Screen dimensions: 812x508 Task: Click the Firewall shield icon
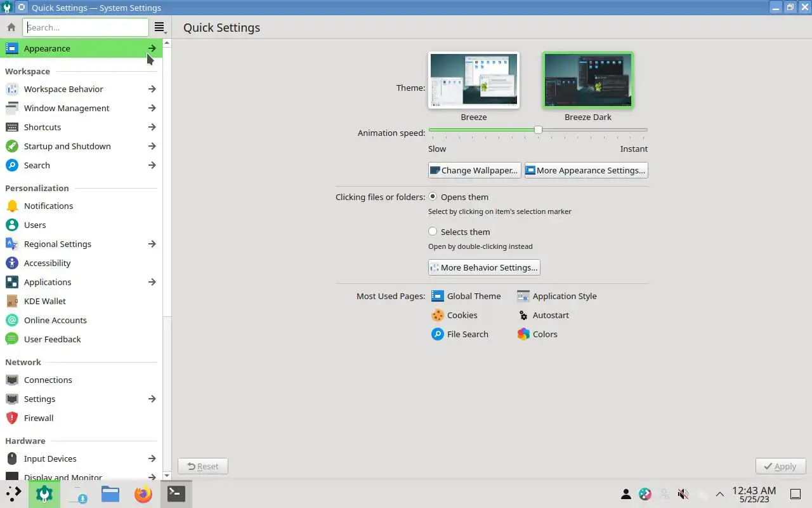[x=11, y=418]
